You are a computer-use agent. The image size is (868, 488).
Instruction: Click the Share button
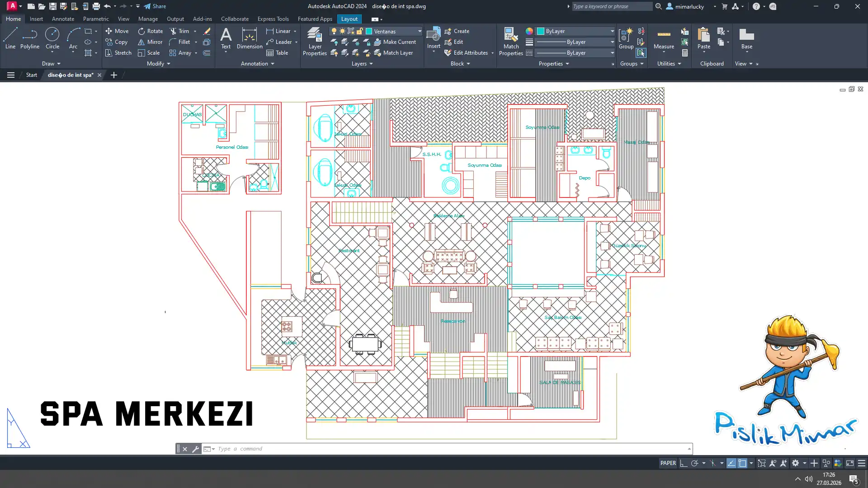click(x=155, y=6)
